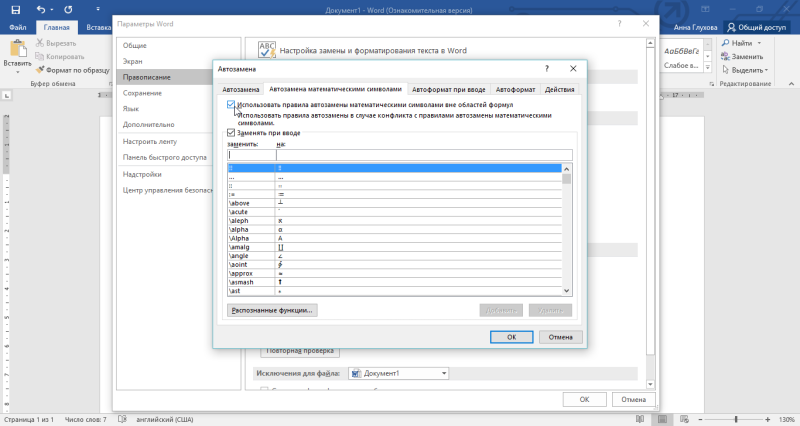
Task: Open Quick Access Toolbar customize arrow
Action: pyautogui.click(x=98, y=9)
